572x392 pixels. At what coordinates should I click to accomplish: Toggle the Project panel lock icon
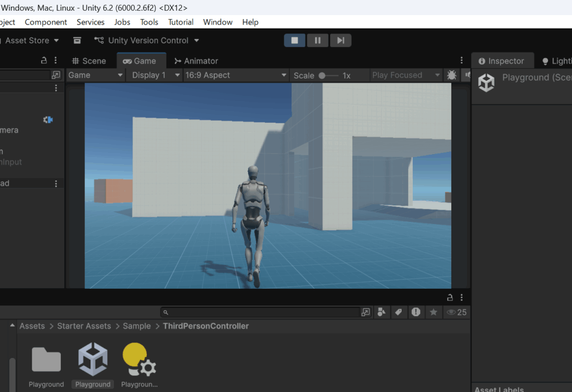(450, 297)
